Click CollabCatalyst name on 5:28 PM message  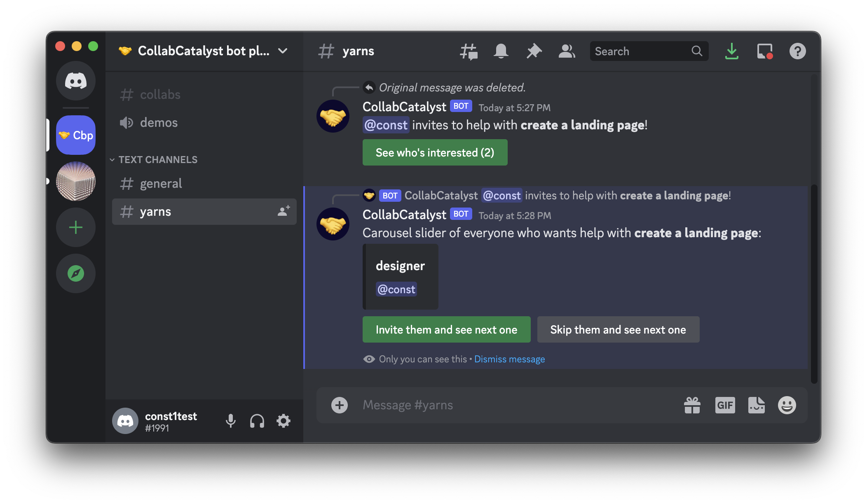pyautogui.click(x=404, y=215)
